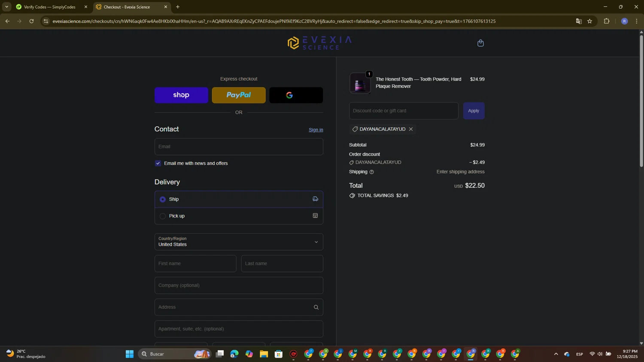Pay with PayPal express button
This screenshot has height=362, width=644.
(239, 95)
